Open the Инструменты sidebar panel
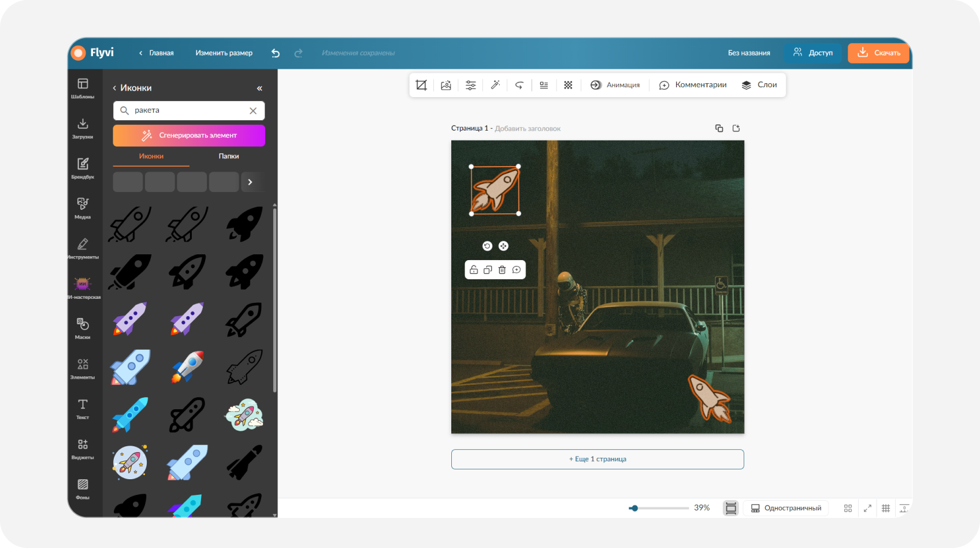980x548 pixels. [x=83, y=249]
